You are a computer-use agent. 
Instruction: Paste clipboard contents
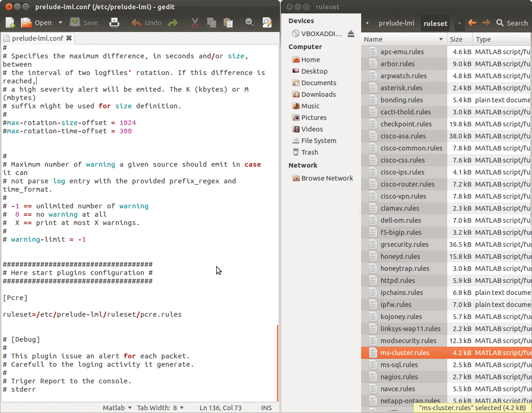[228, 23]
